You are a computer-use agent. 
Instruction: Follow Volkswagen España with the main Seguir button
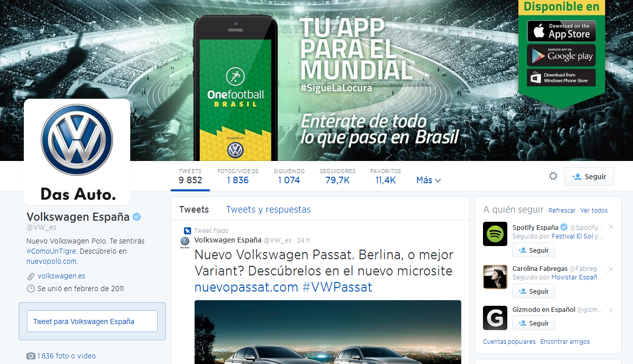[x=589, y=177]
